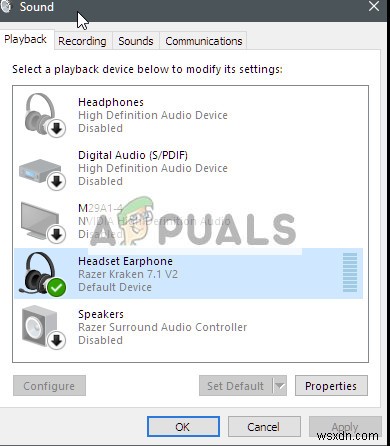Screen dimensions: 390x446
Task: Select the "Headset Earphone" device name
Action: coord(125,261)
